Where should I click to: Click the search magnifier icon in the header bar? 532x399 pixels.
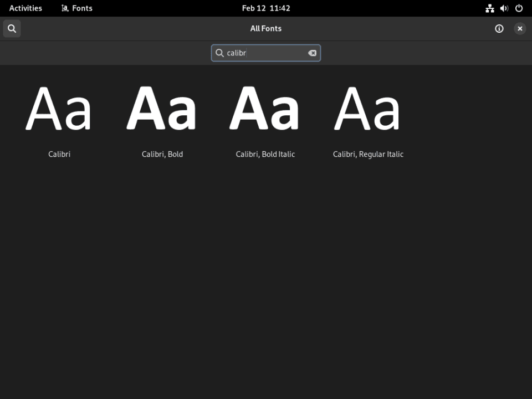click(x=12, y=28)
